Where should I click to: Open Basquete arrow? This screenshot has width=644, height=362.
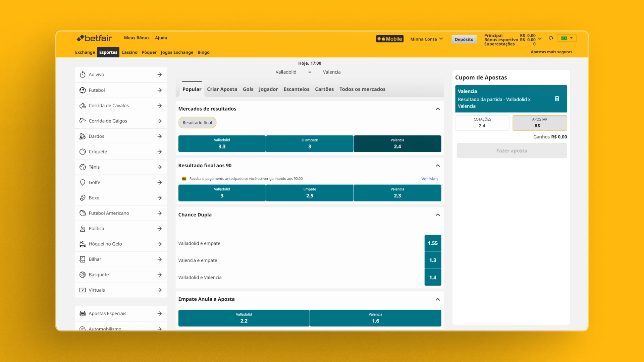(x=160, y=275)
